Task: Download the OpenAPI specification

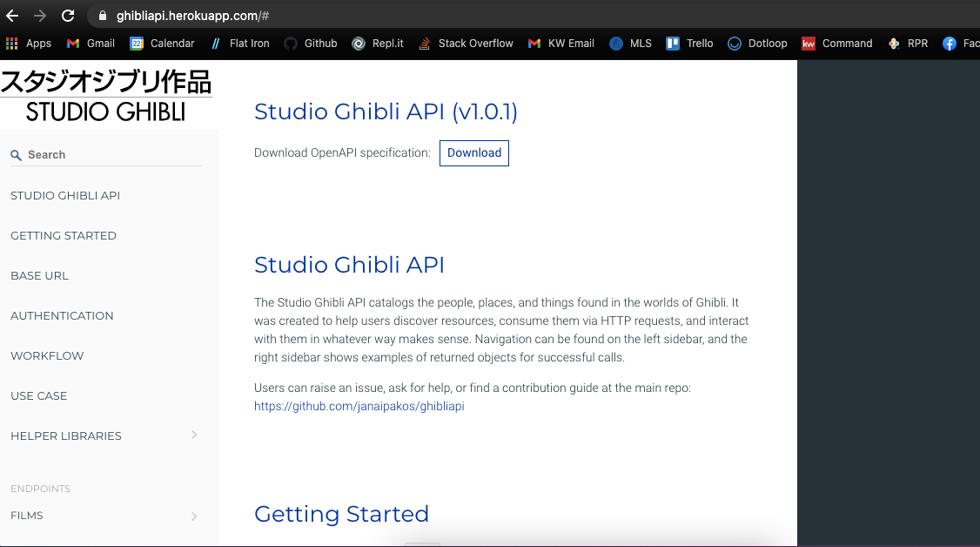Action: (x=473, y=153)
